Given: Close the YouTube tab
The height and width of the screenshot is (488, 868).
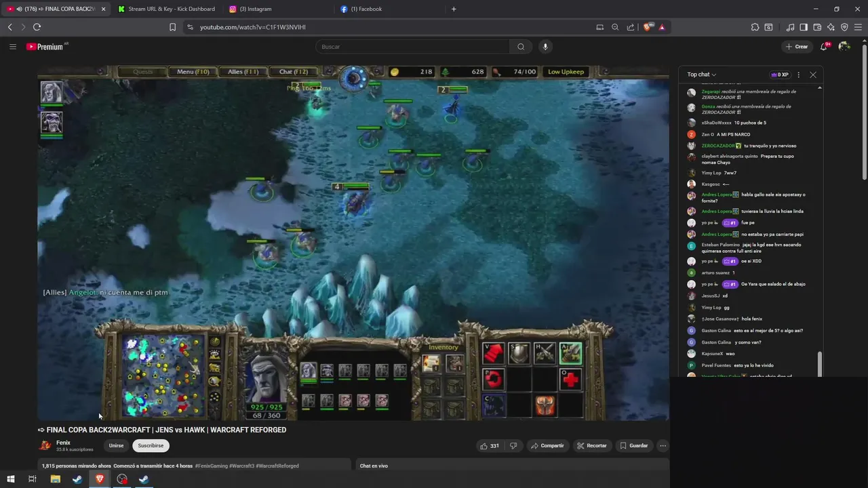Looking at the screenshot, I should 103,9.
